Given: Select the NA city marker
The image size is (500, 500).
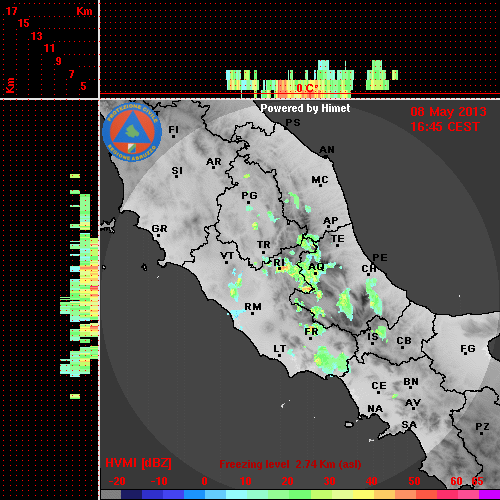Looking at the screenshot, I should tap(375, 410).
